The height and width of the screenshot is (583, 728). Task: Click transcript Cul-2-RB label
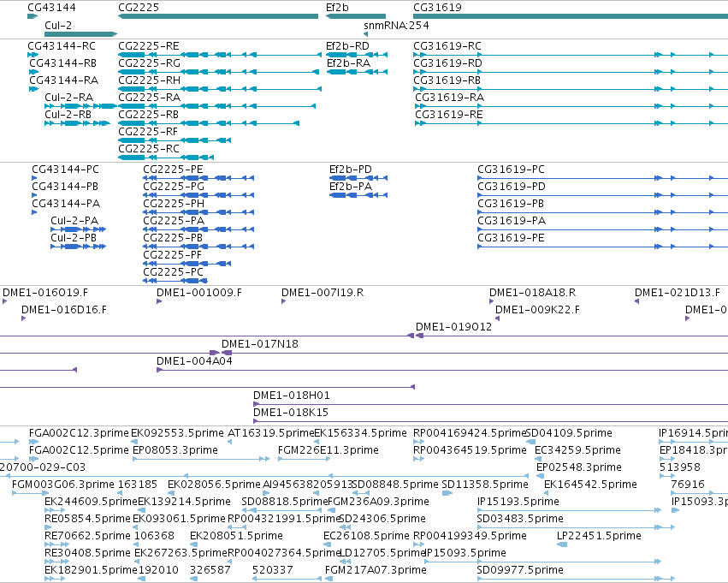click(x=68, y=114)
